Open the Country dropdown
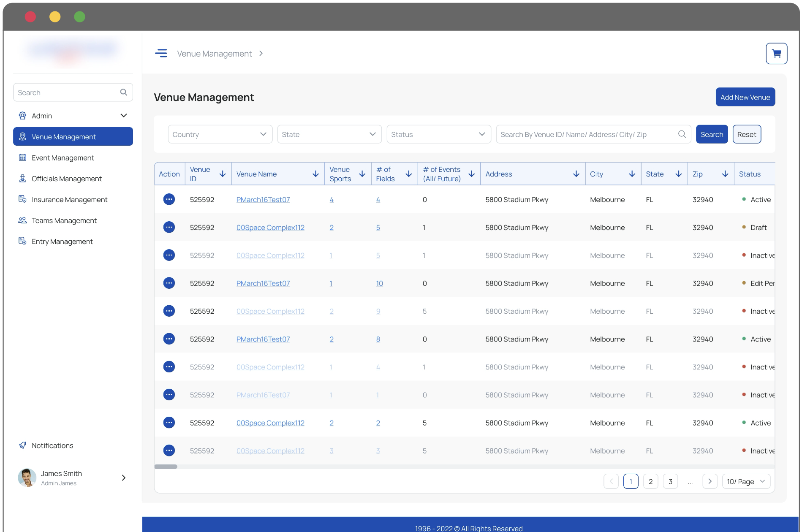The width and height of the screenshot is (802, 532). coord(220,134)
